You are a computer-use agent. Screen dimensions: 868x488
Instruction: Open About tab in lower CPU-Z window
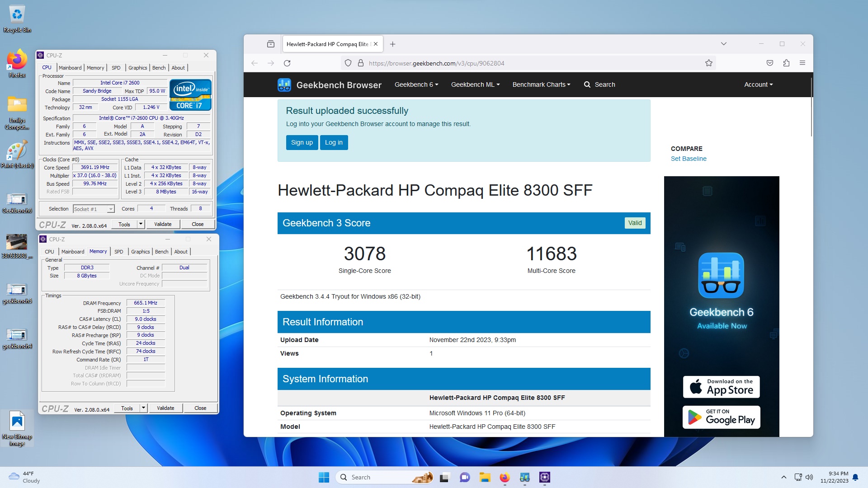click(181, 252)
